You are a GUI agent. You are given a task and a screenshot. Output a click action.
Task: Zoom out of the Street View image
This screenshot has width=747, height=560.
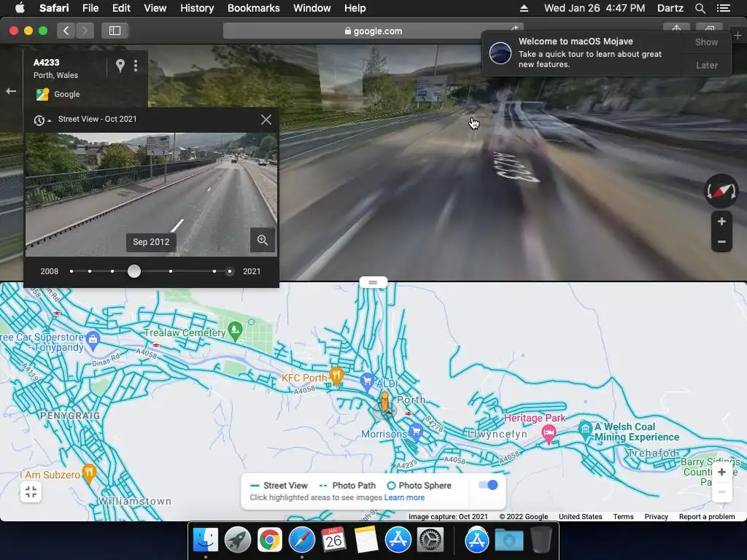pos(721,242)
